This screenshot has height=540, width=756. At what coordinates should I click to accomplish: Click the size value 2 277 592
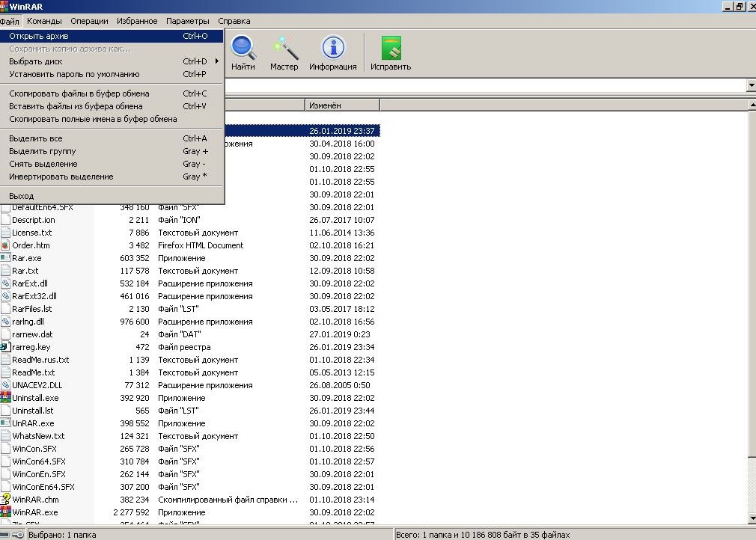[131, 512]
